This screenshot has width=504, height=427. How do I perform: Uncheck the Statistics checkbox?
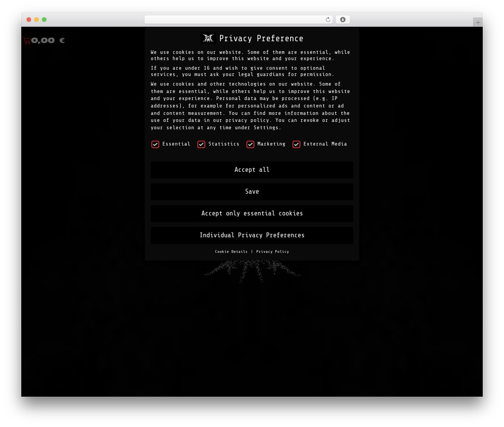(x=201, y=144)
